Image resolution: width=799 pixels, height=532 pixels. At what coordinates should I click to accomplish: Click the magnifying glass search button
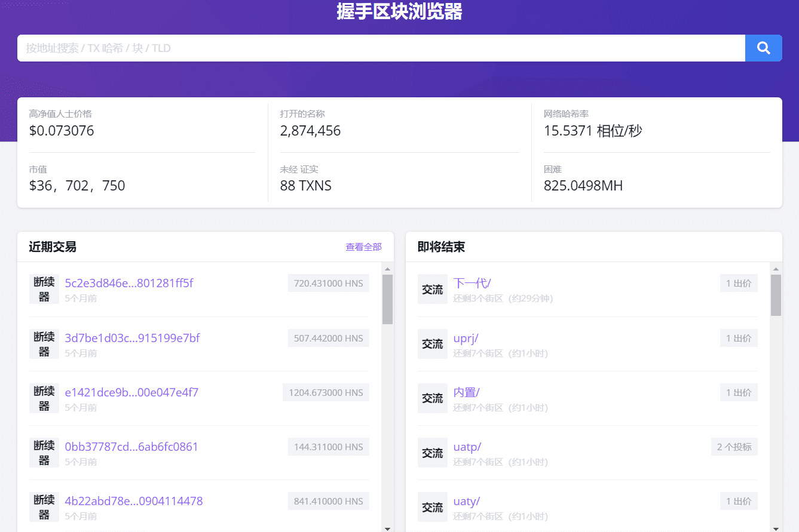coord(763,48)
